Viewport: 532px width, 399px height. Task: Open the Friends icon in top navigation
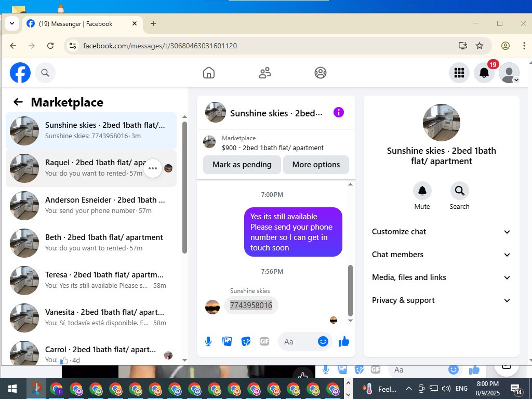(264, 73)
